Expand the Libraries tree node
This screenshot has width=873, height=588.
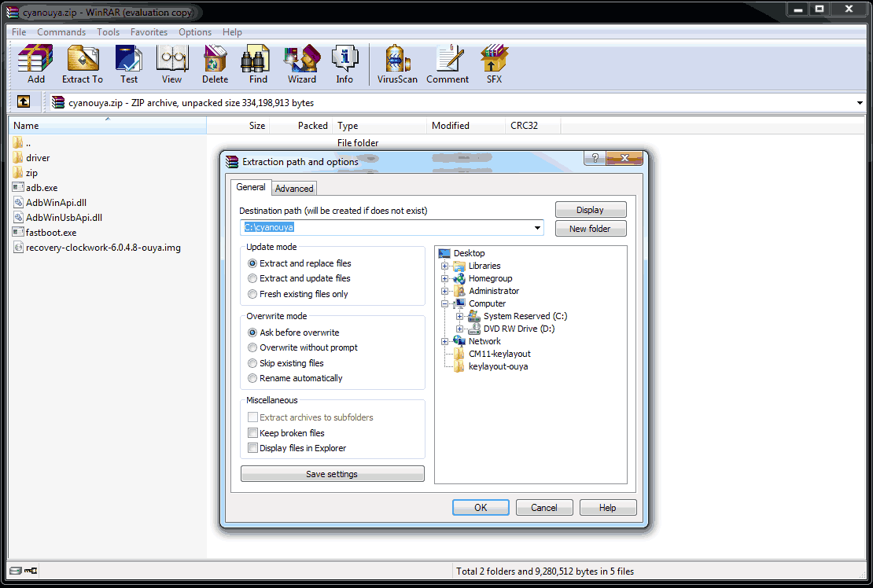tap(444, 266)
